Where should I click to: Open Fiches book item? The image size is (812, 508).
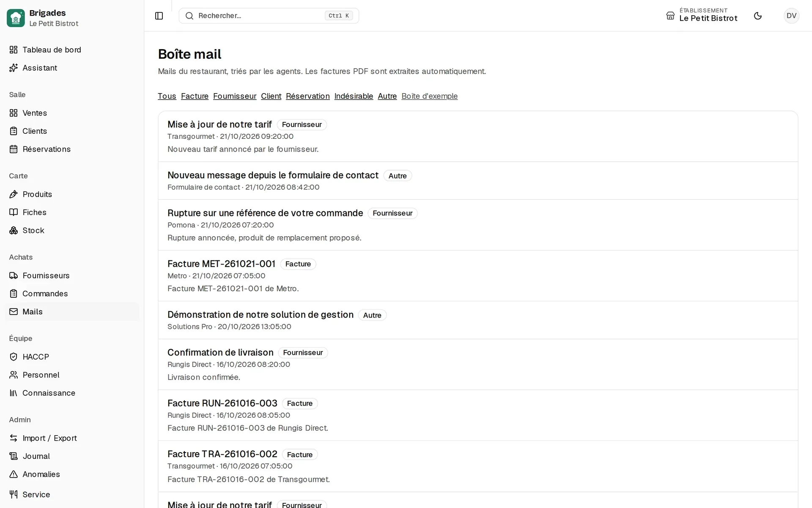[x=72, y=212]
